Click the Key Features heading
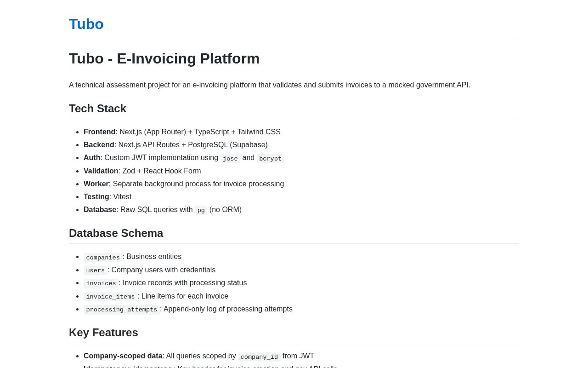 (x=103, y=333)
